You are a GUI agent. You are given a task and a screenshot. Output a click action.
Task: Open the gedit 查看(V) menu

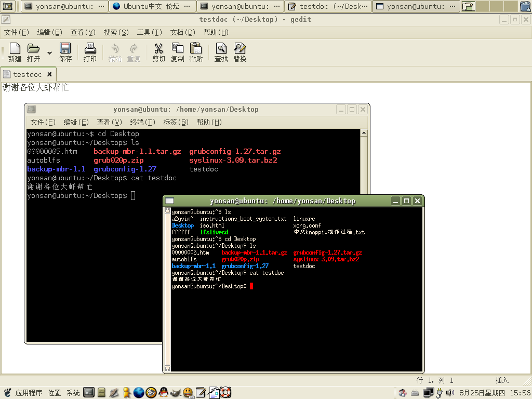click(x=83, y=32)
